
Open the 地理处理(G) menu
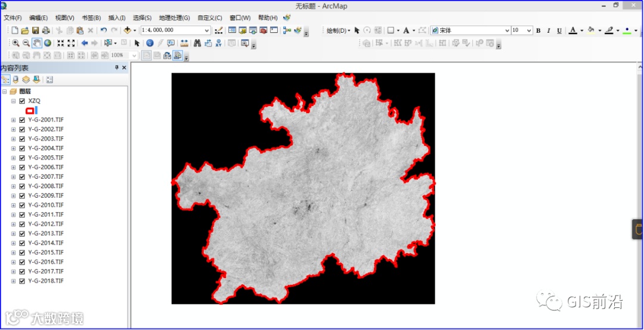pos(174,18)
